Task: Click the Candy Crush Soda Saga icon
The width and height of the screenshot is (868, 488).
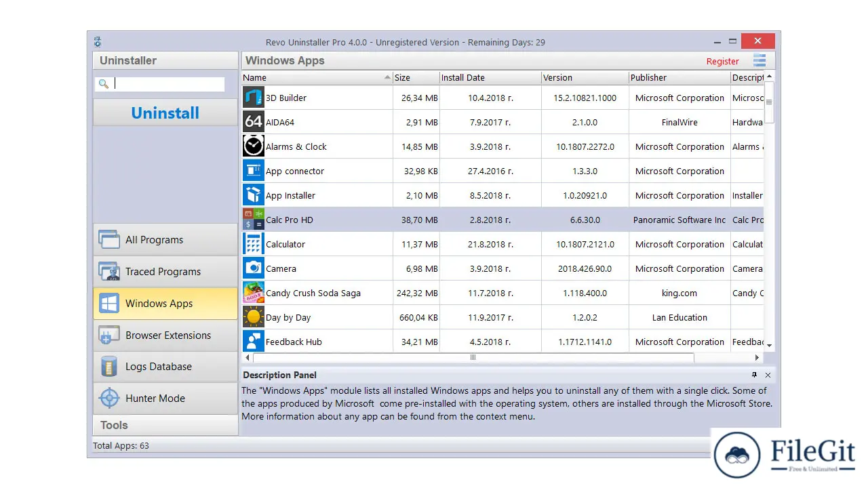Action: pos(254,293)
